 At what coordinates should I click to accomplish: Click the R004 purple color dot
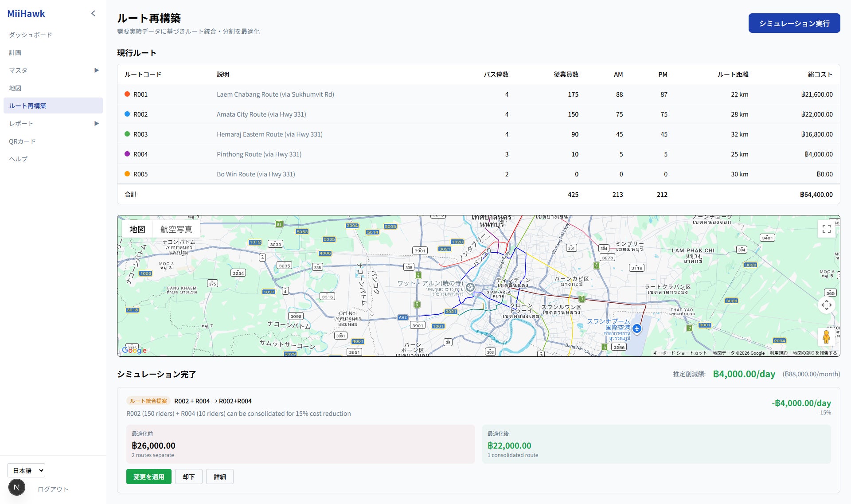click(x=127, y=154)
